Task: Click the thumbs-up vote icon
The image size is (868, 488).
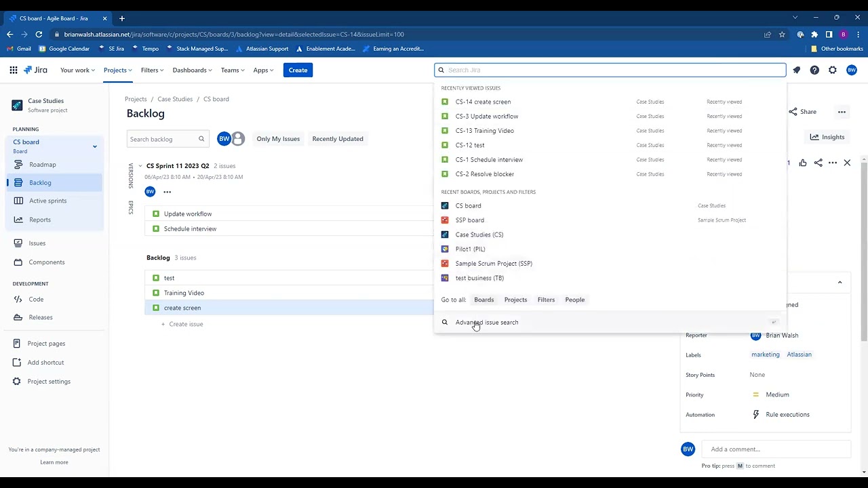Action: [803, 163]
